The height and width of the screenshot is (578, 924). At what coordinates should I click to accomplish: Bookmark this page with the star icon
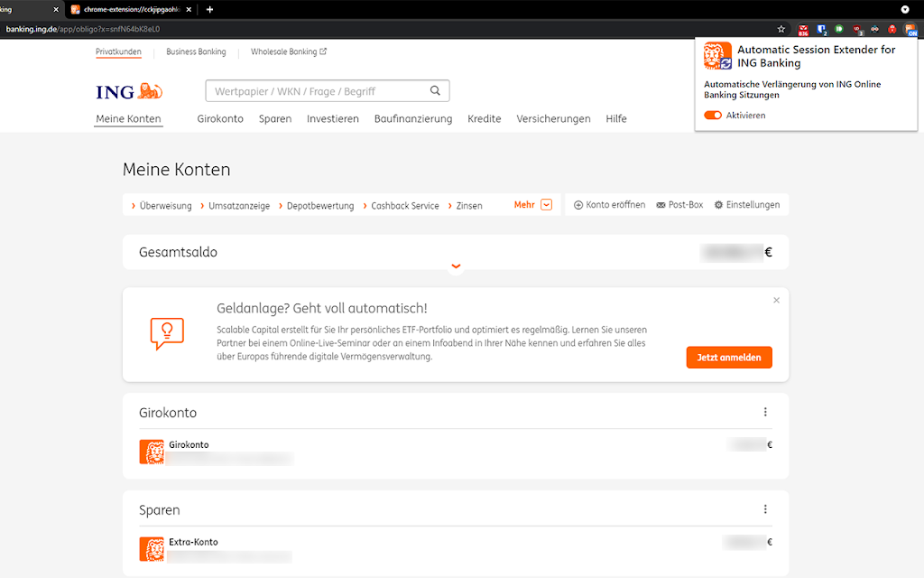781,29
